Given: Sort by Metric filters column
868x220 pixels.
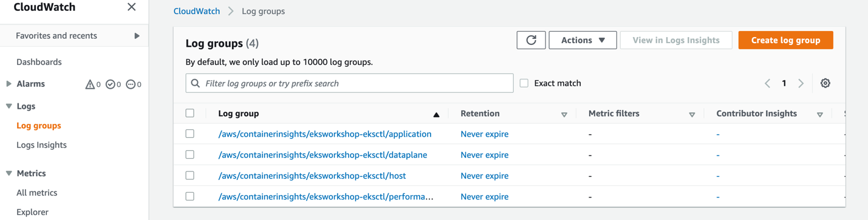Looking at the screenshot, I should pos(692,114).
